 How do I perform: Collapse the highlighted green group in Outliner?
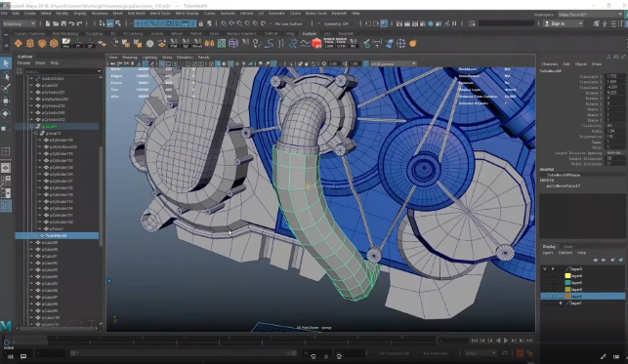pyautogui.click(x=31, y=126)
